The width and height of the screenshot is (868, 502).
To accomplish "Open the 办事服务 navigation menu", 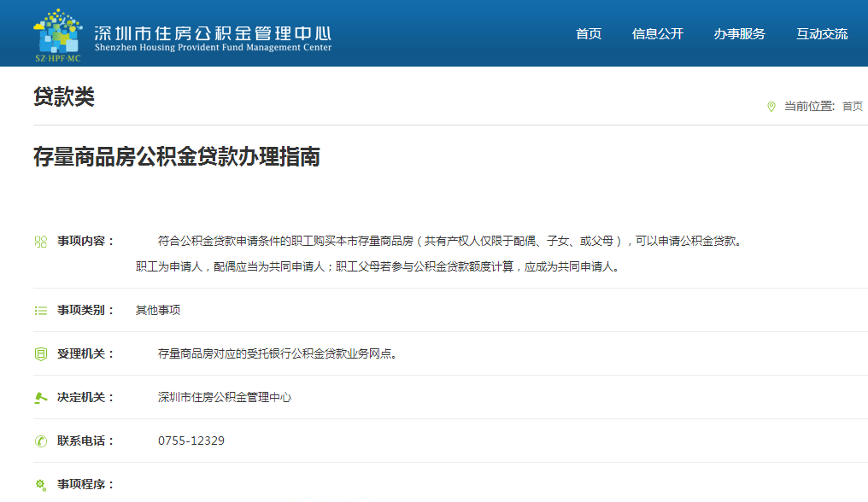I will click(x=740, y=34).
